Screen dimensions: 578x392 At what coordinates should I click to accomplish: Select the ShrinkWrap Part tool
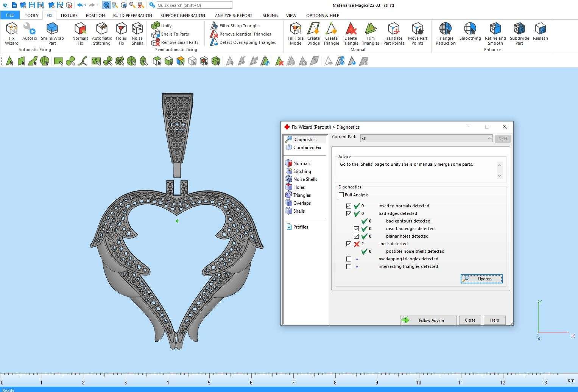(52, 33)
